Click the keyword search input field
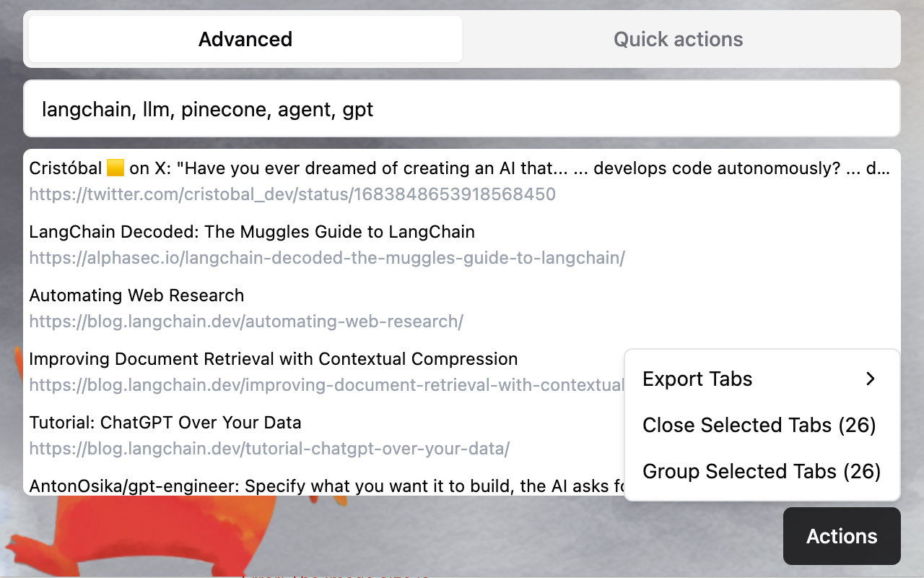The image size is (924, 578). pyautogui.click(x=462, y=109)
